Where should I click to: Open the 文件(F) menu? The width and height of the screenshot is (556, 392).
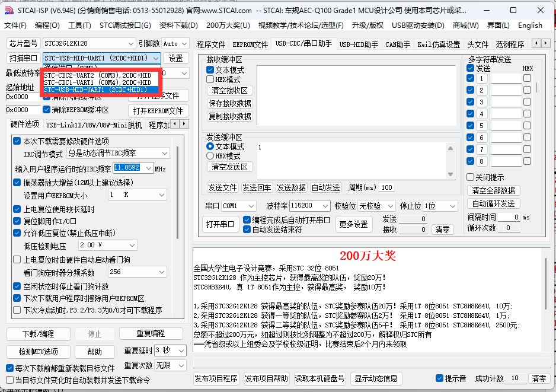pos(15,26)
